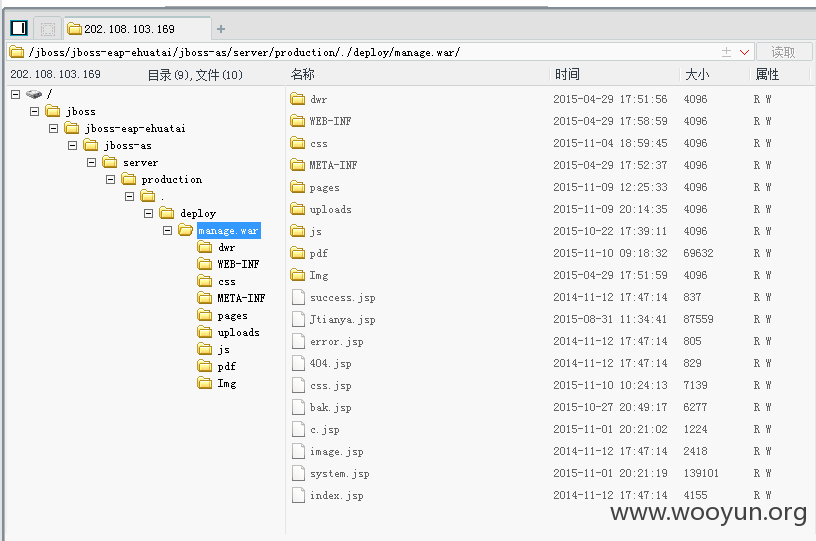The image size is (816, 541).
Task: Select js folder in the tree
Action: point(224,350)
